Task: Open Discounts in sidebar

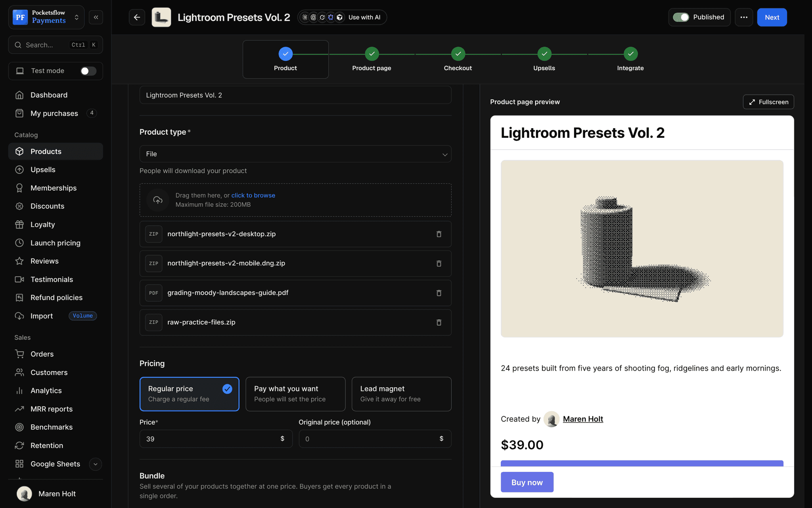Action: pos(56,206)
